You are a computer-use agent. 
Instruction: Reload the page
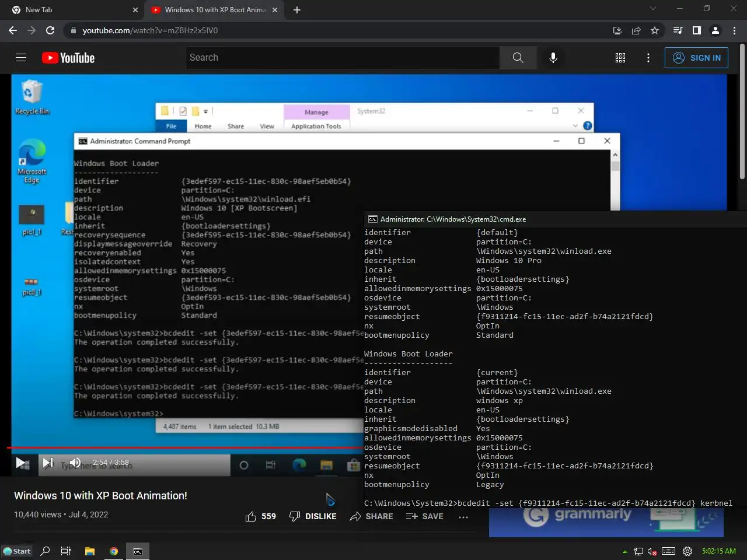coord(50,30)
